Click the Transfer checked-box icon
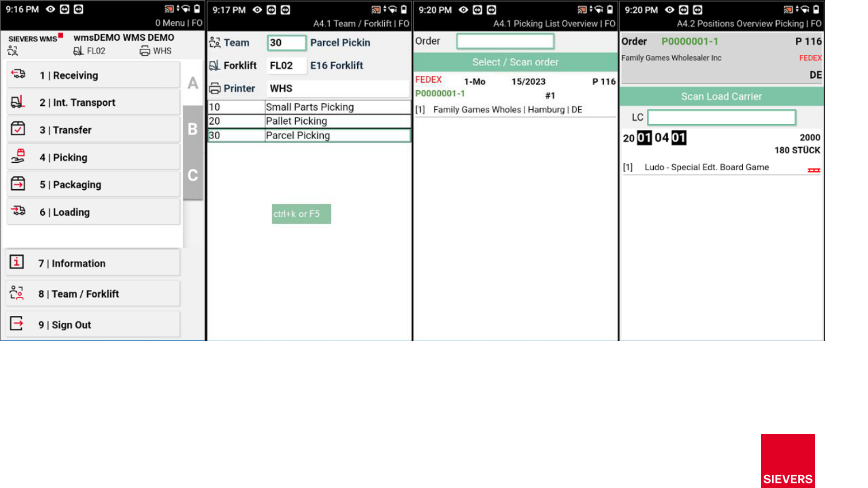The width and height of the screenshot is (868, 488). tap(18, 129)
